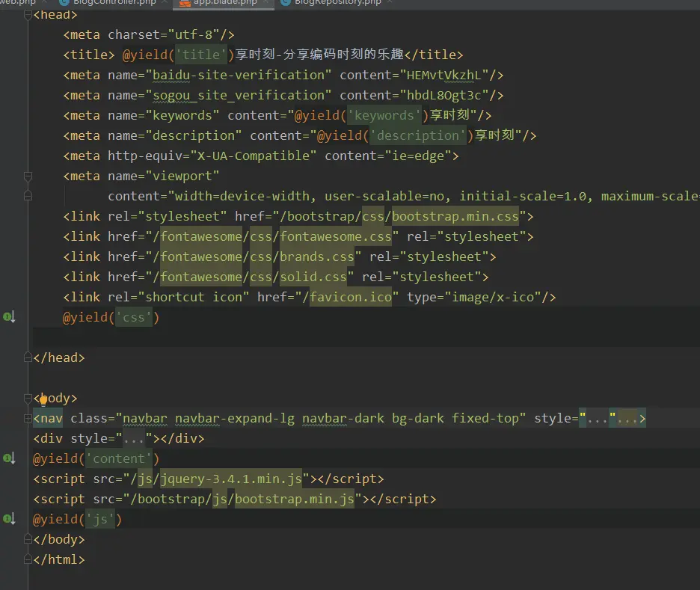
Task: Click gutter override icon beside @yield('css')
Action: [x=9, y=317]
